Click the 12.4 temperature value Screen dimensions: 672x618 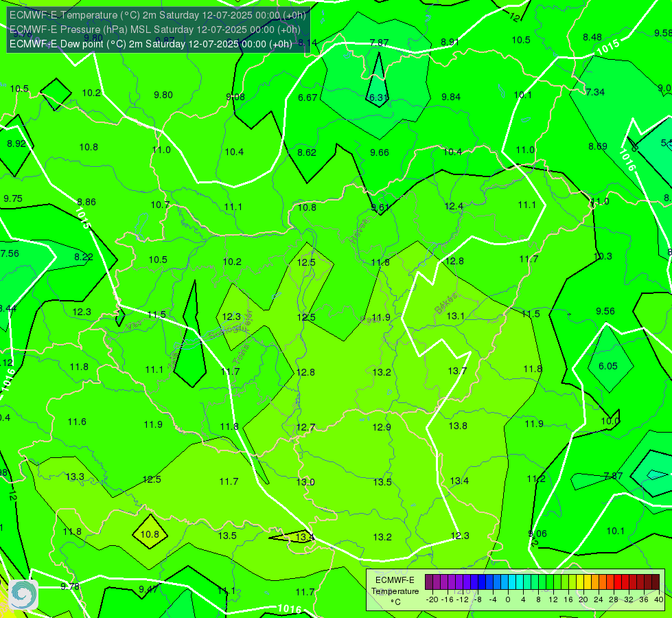(x=454, y=207)
